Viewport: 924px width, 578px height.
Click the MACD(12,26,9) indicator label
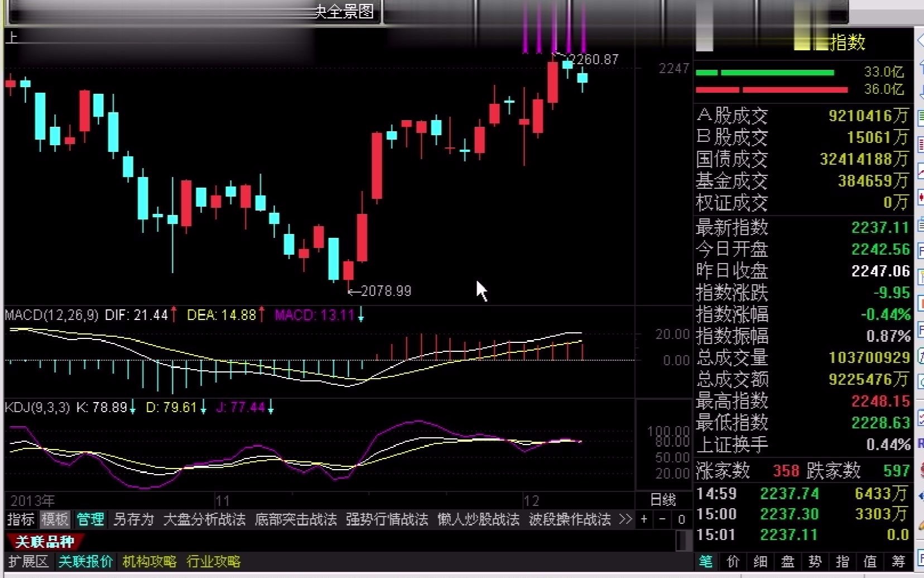(x=51, y=315)
